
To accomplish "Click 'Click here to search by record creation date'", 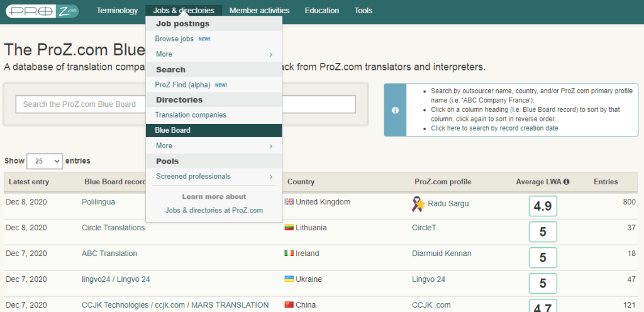I will (x=494, y=128).
